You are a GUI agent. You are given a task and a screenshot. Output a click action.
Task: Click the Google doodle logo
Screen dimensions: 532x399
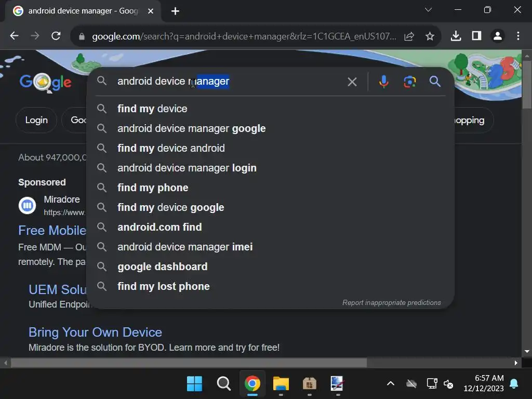tap(45, 82)
